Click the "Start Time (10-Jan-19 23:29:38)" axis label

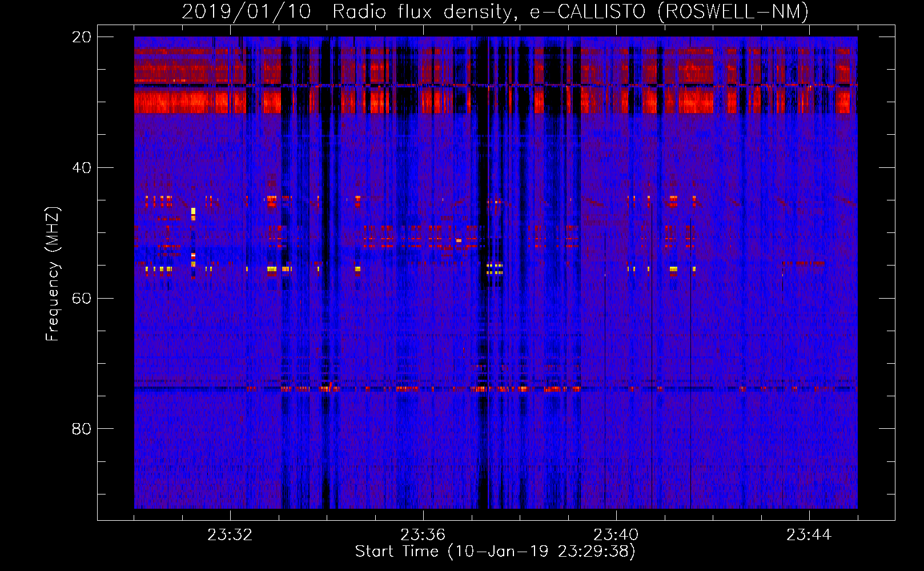[495, 552]
